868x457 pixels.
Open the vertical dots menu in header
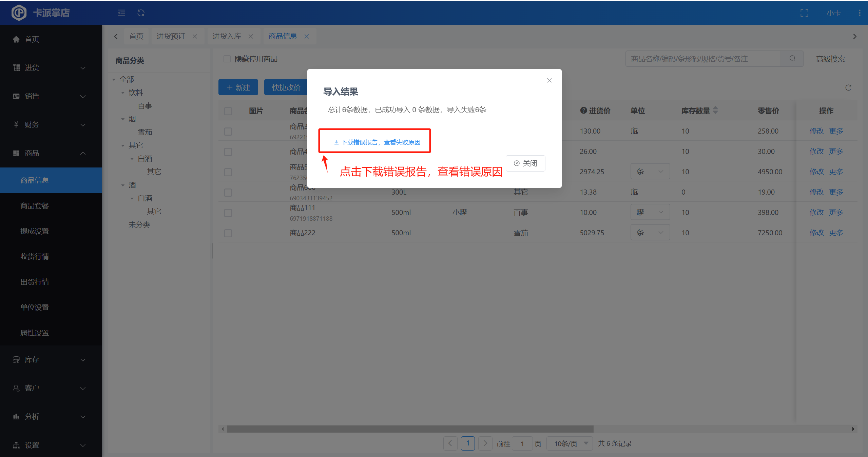point(859,13)
